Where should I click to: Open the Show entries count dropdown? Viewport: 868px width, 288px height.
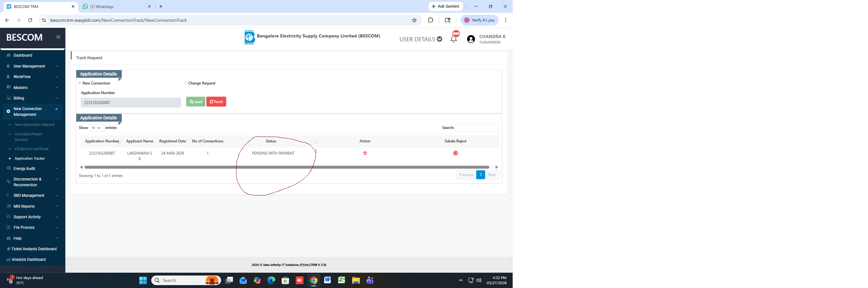pos(96,128)
